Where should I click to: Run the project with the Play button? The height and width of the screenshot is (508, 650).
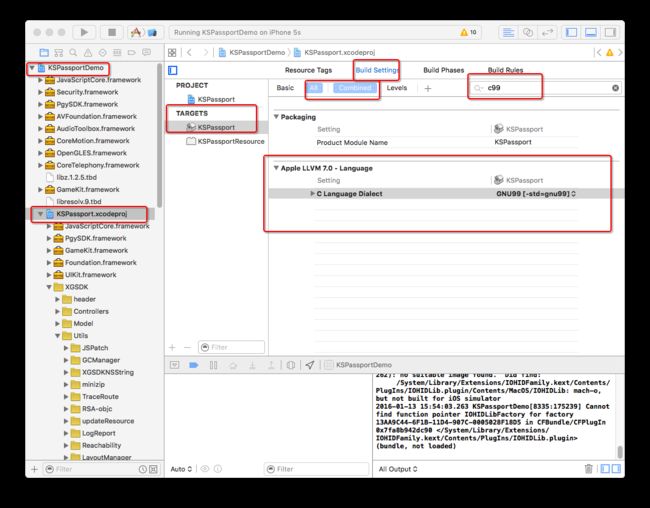[84, 32]
